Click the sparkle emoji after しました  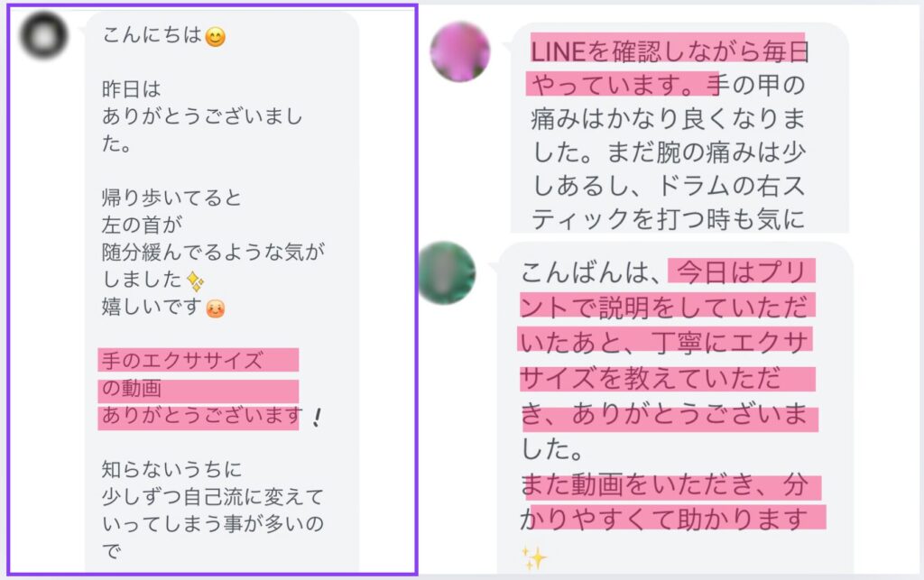pyautogui.click(x=195, y=281)
